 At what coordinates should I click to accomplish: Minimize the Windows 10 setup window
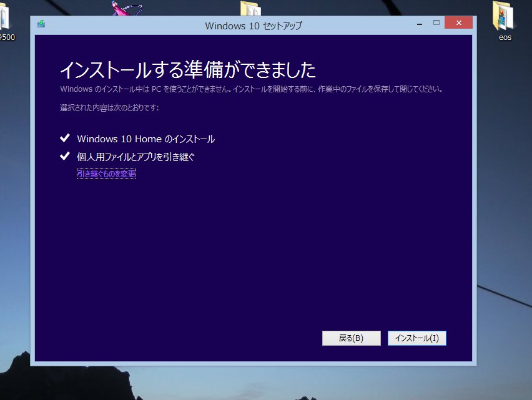(418, 23)
